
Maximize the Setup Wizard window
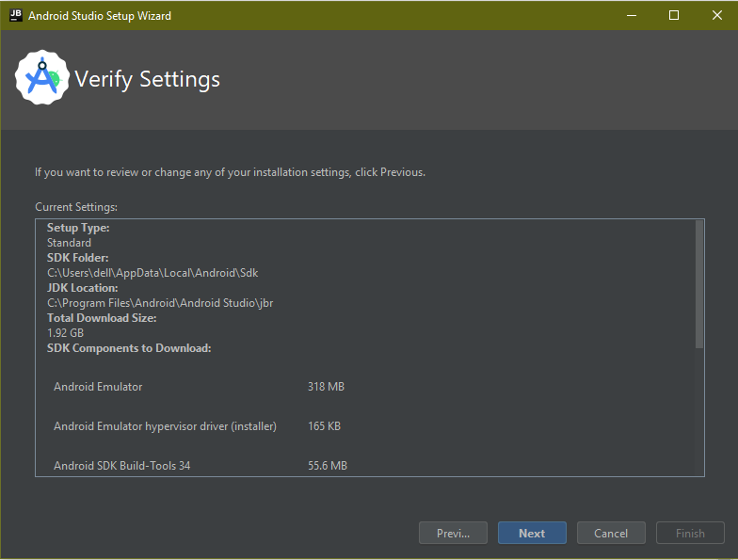674,15
